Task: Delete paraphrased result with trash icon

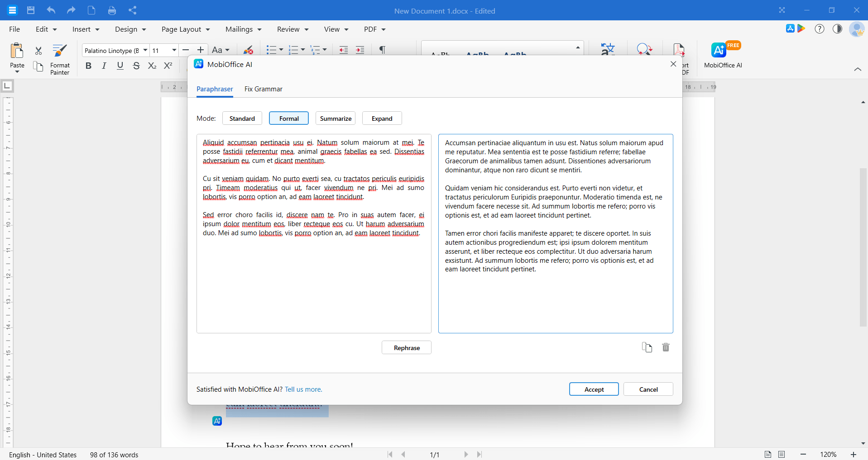Action: pos(666,347)
